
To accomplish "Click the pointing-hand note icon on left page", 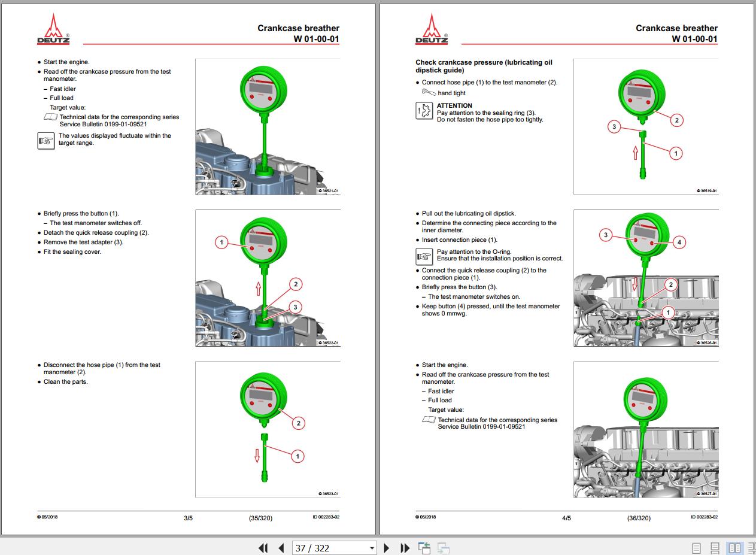I will [x=45, y=141].
